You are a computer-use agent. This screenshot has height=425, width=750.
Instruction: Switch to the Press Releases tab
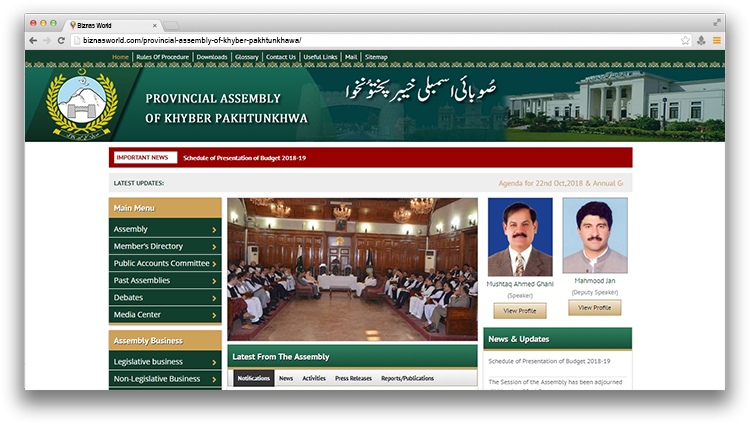pyautogui.click(x=353, y=379)
